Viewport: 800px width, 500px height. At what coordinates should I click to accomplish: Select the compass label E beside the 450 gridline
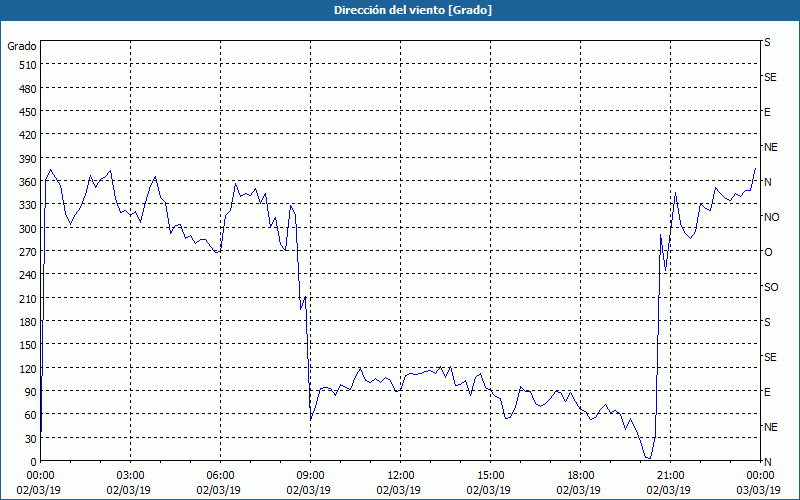pos(767,112)
